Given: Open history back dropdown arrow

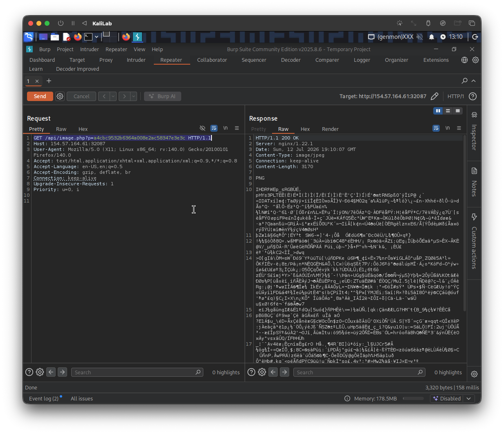Looking at the screenshot, I should point(113,97).
